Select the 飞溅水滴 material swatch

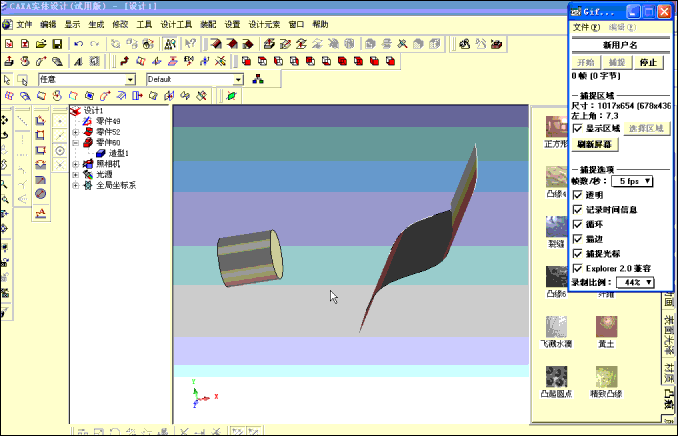click(556, 327)
